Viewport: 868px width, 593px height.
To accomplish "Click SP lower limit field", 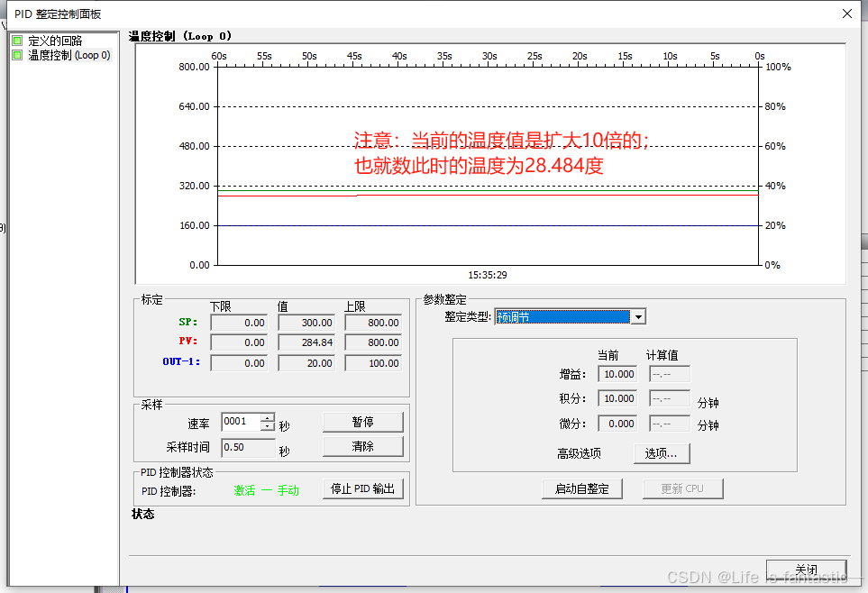I will 239,323.
